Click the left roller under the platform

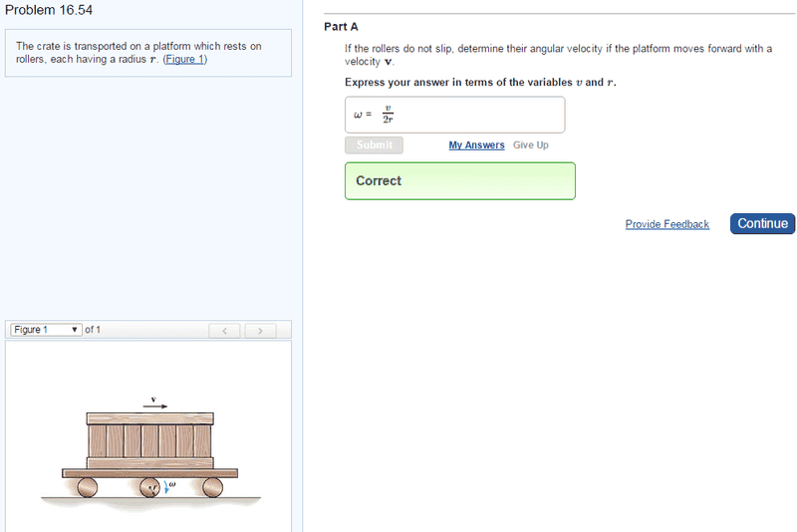88,487
